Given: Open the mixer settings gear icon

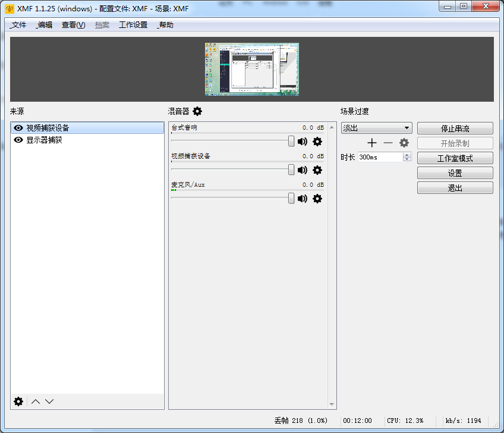Looking at the screenshot, I should point(198,111).
